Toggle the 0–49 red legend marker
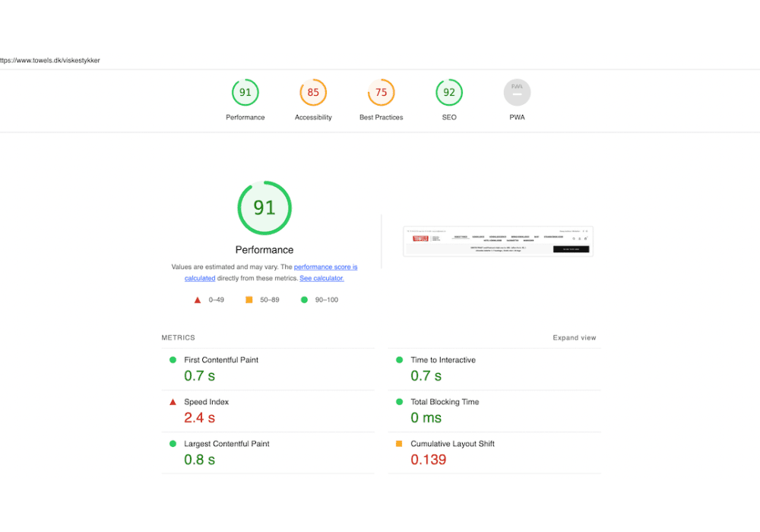The width and height of the screenshot is (760, 532). pos(197,299)
